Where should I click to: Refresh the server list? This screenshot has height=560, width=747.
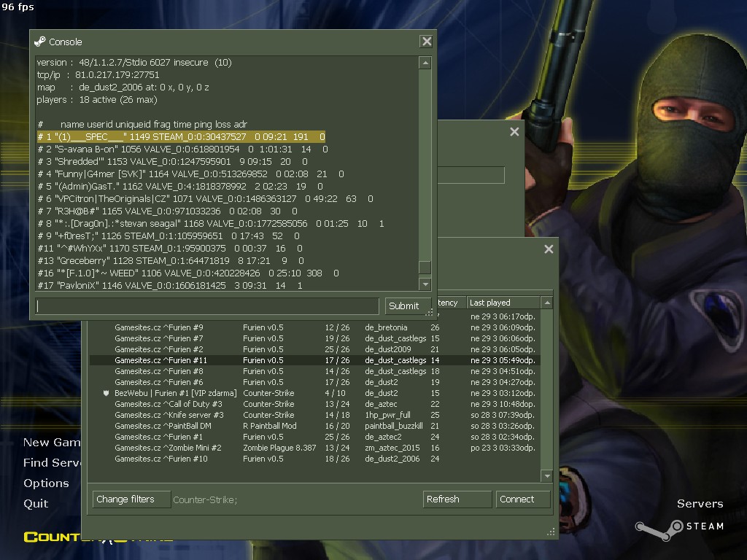457,499
